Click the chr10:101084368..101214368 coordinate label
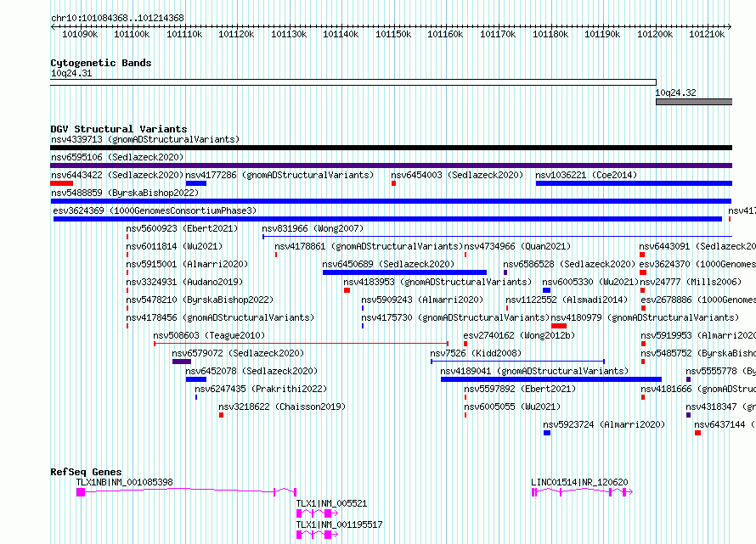This screenshot has width=756, height=544. coord(117,19)
